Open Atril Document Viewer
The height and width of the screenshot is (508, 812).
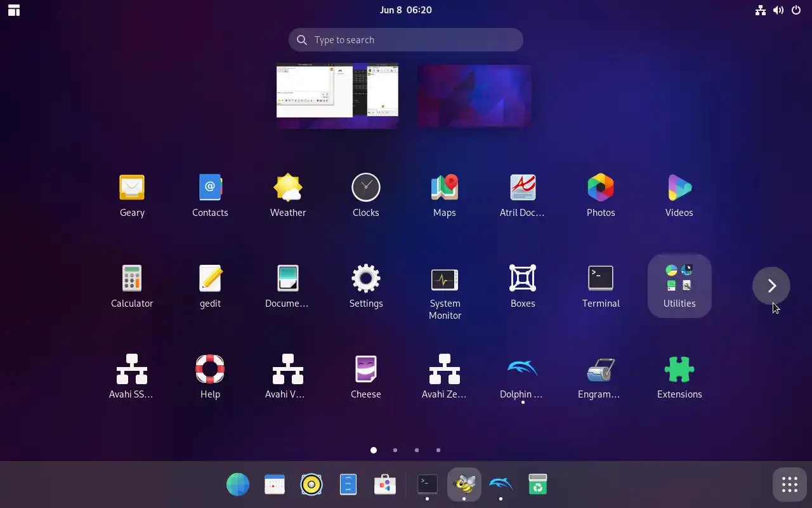(523, 196)
